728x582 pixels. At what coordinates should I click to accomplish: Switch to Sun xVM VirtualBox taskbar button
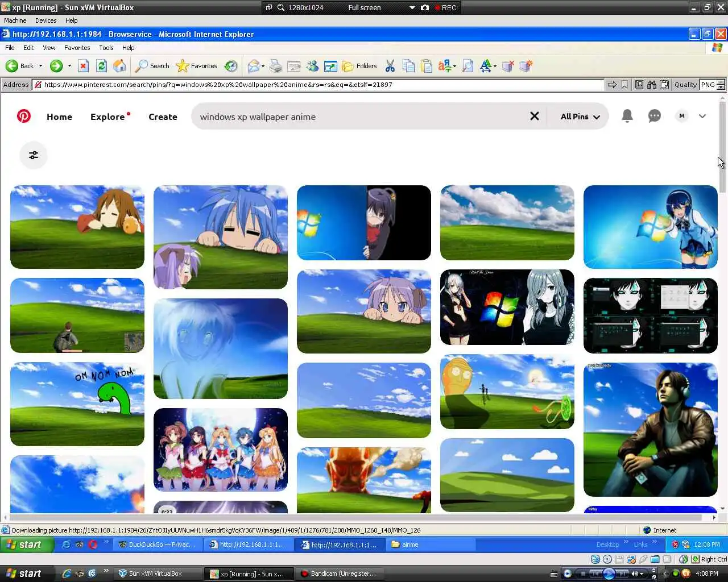coord(158,573)
